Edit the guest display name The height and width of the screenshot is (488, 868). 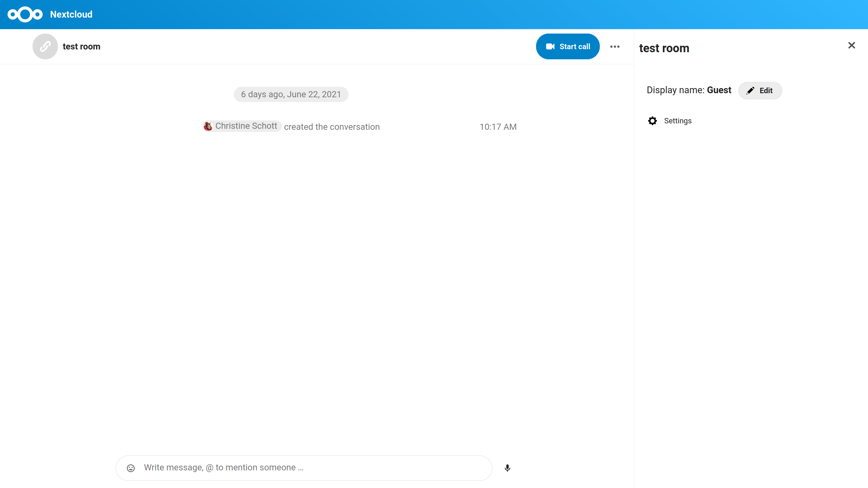[x=760, y=90]
